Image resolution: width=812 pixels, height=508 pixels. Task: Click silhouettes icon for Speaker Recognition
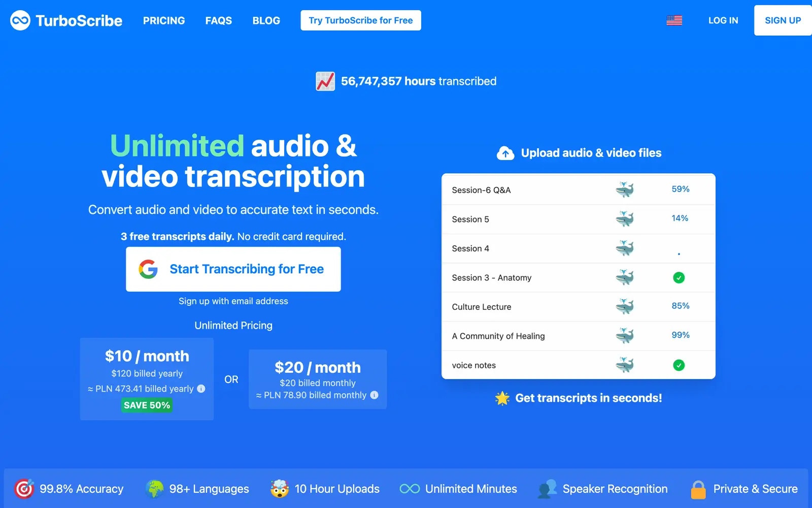tap(547, 489)
